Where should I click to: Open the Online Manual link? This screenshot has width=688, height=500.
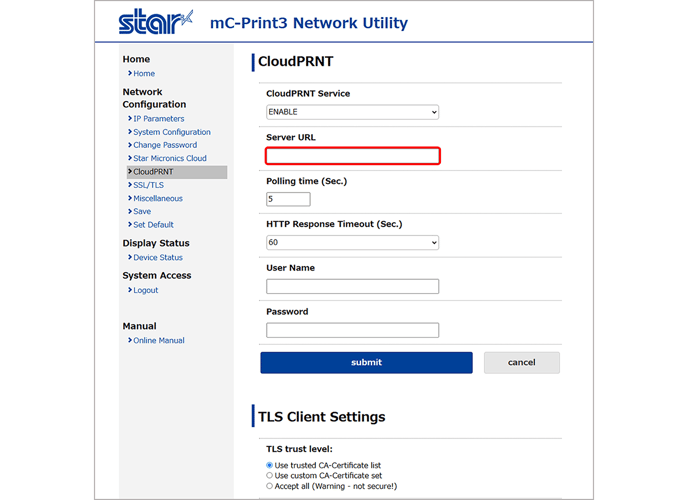[159, 340]
